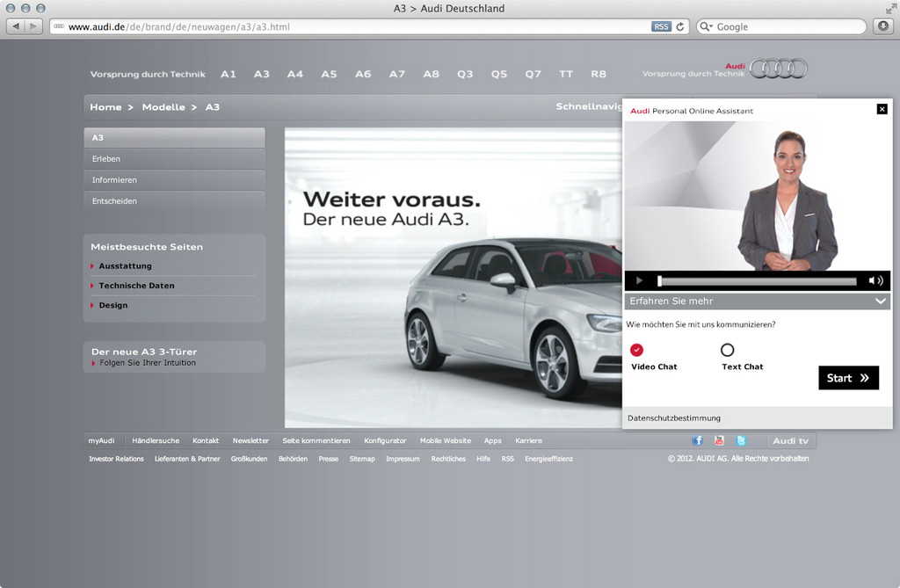Play the assistant video
Viewport: 900px width, 588px height.
639,280
